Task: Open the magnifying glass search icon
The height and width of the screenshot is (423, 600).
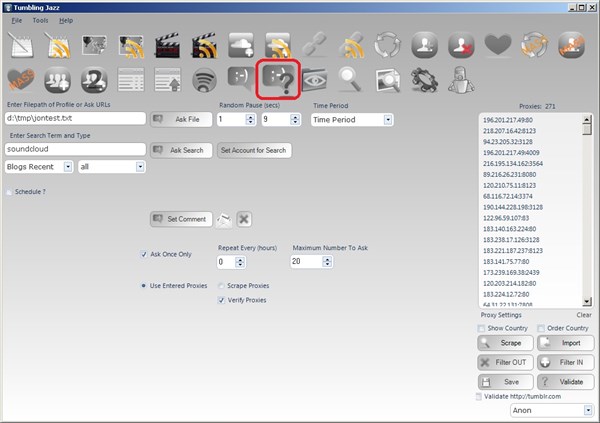Action: click(351, 80)
